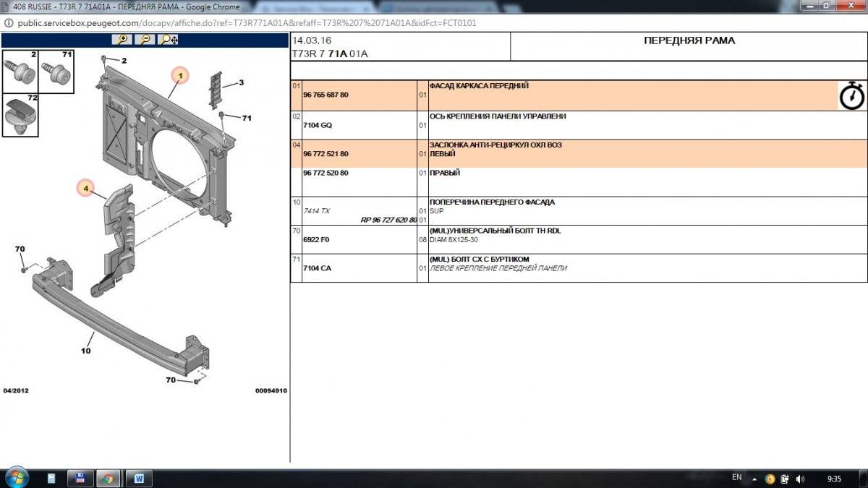Click part number 96 765 687 80
The image size is (868, 488).
[325, 95]
